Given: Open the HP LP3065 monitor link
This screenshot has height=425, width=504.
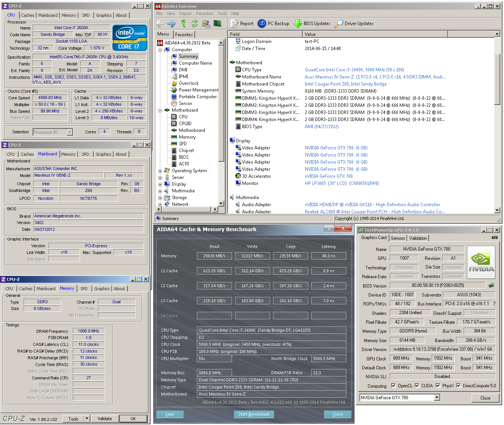Looking at the screenshot, I should (x=342, y=183).
